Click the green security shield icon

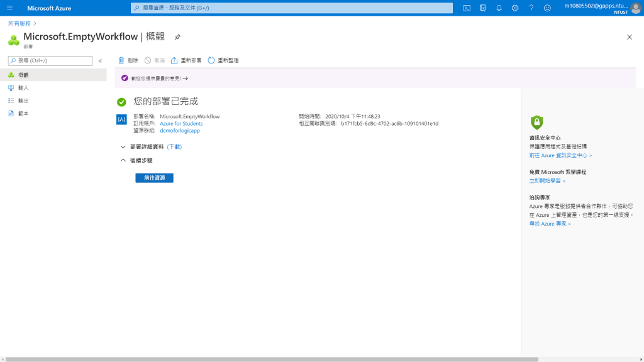point(537,123)
